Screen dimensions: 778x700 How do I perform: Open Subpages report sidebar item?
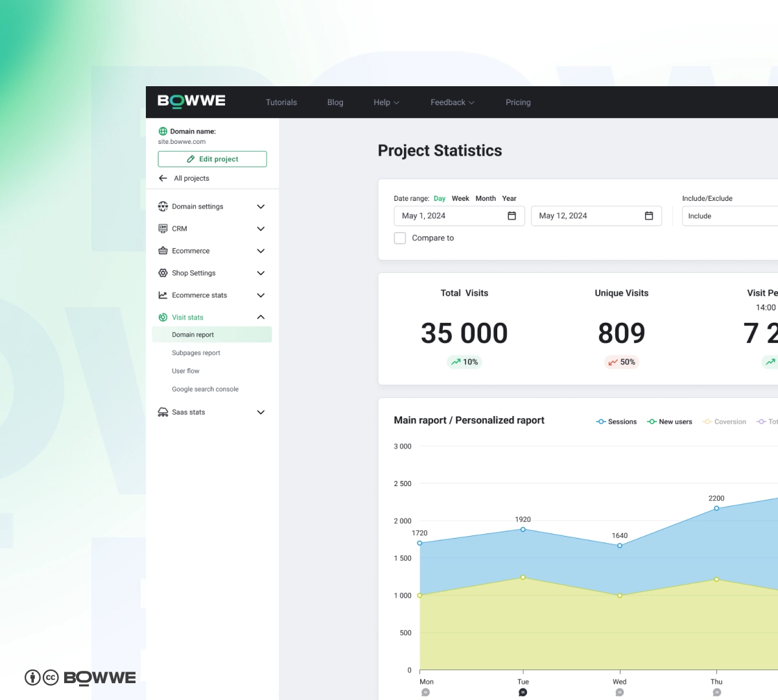point(196,353)
